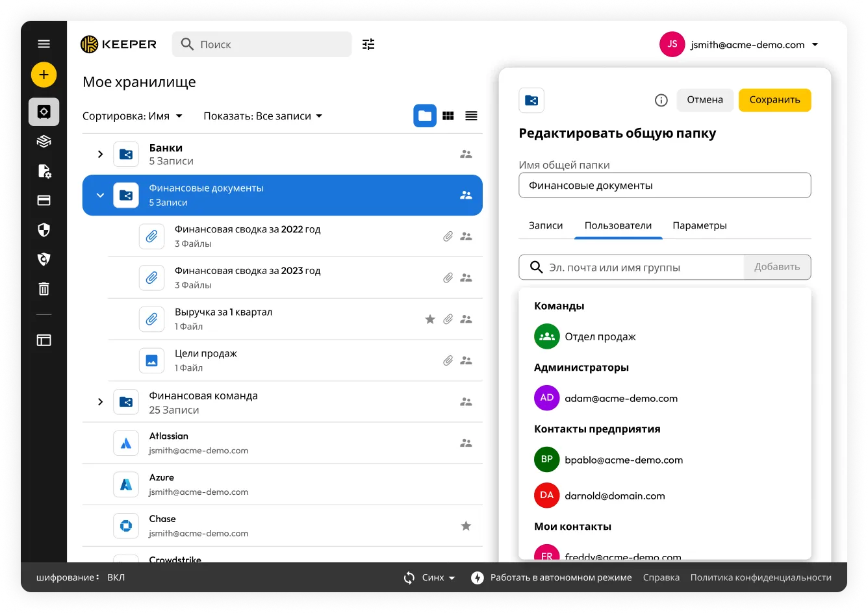
Task: Switch to folder view
Action: 425,116
